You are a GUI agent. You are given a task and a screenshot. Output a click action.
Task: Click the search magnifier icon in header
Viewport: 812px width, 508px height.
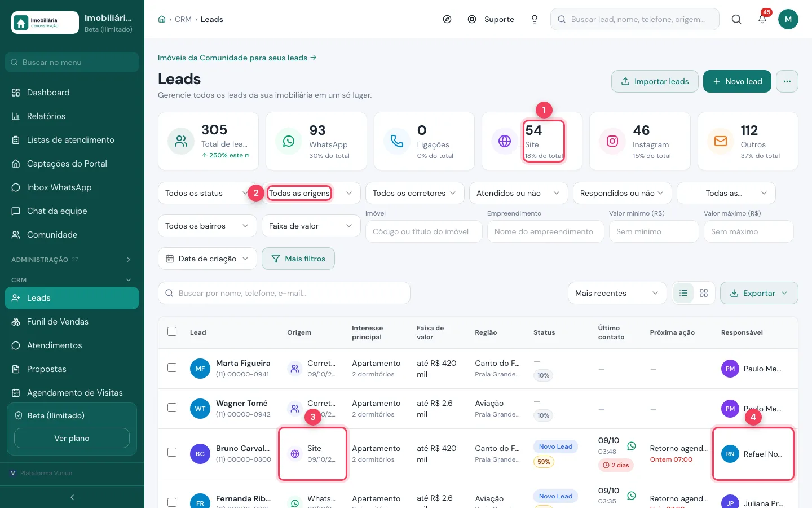click(736, 19)
